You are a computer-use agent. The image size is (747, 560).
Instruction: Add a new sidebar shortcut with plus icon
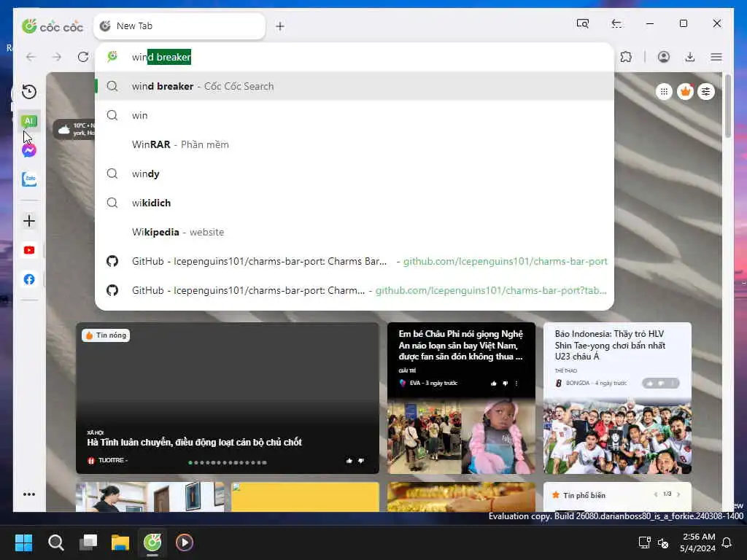click(29, 221)
